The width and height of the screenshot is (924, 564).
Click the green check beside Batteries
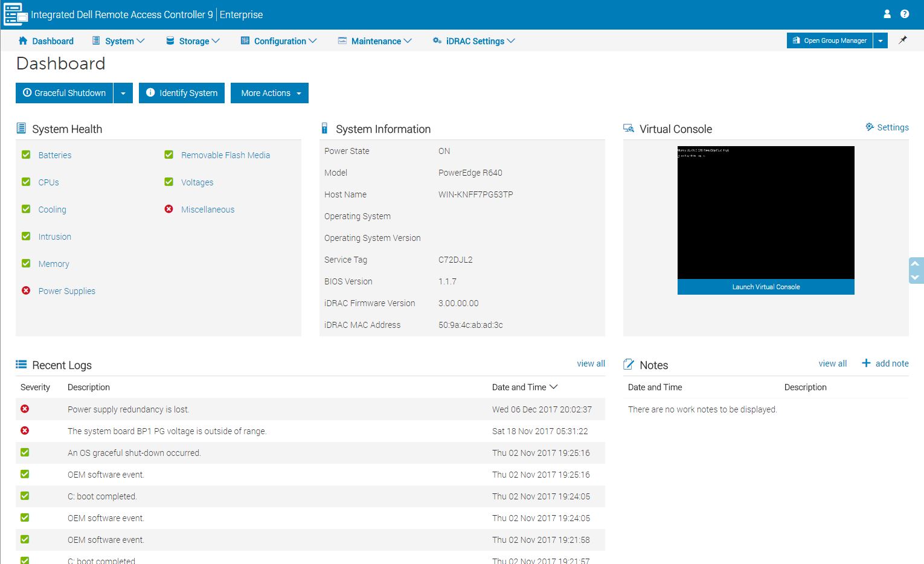point(26,155)
